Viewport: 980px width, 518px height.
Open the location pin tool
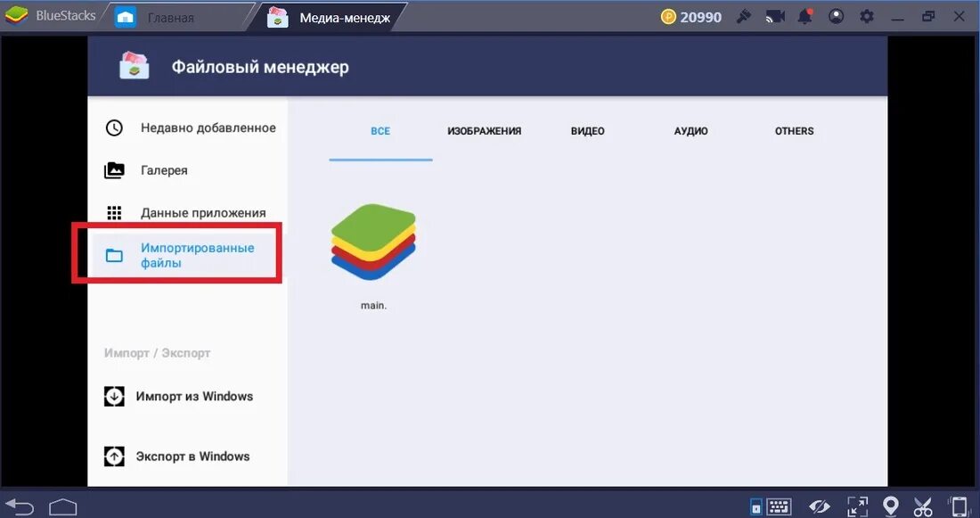pos(890,506)
